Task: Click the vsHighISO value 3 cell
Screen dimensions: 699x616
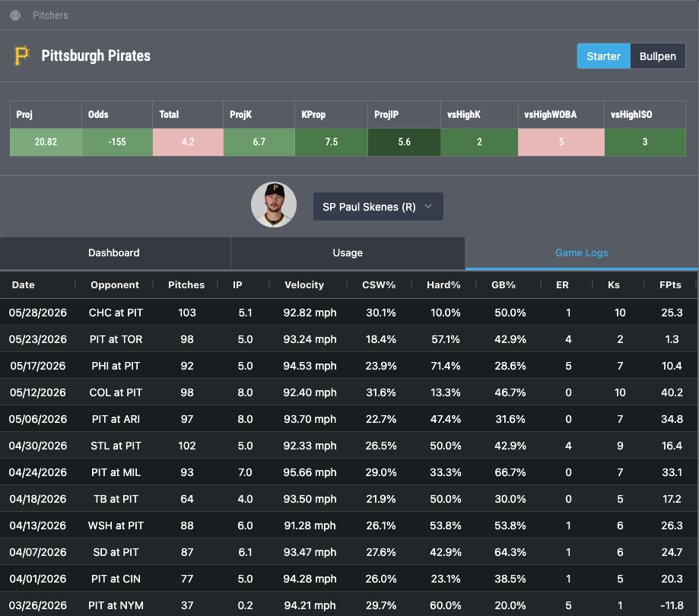Action: (x=645, y=142)
